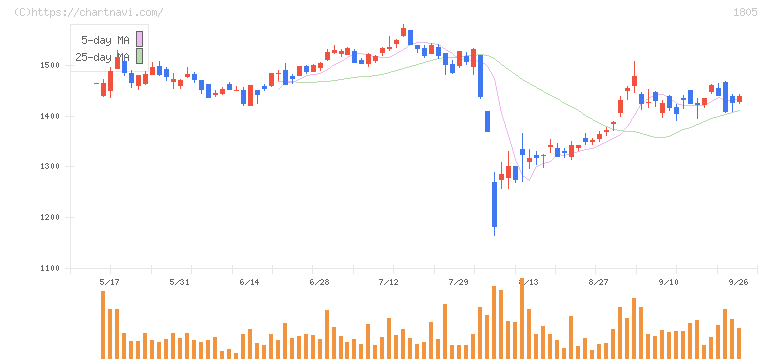Click the 9/10 date axis label
Screen dimensions: 772x361
668,282
